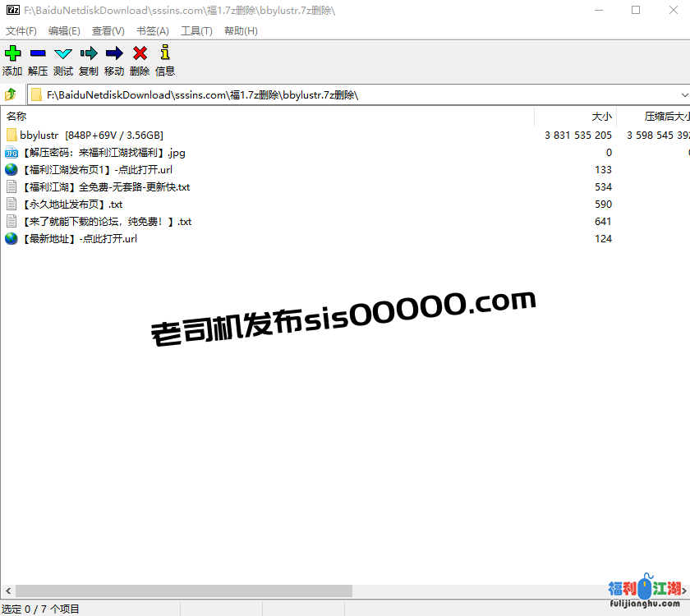Viewport: 690px width, 616px height.
Task: Click the Test (测试) checkmark icon
Action: (x=63, y=53)
